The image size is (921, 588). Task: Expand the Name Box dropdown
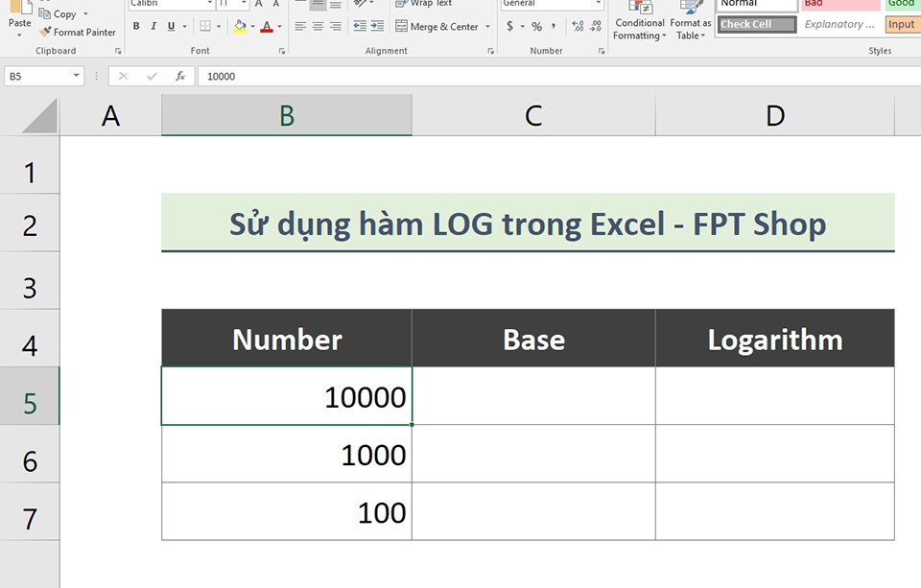pyautogui.click(x=76, y=75)
